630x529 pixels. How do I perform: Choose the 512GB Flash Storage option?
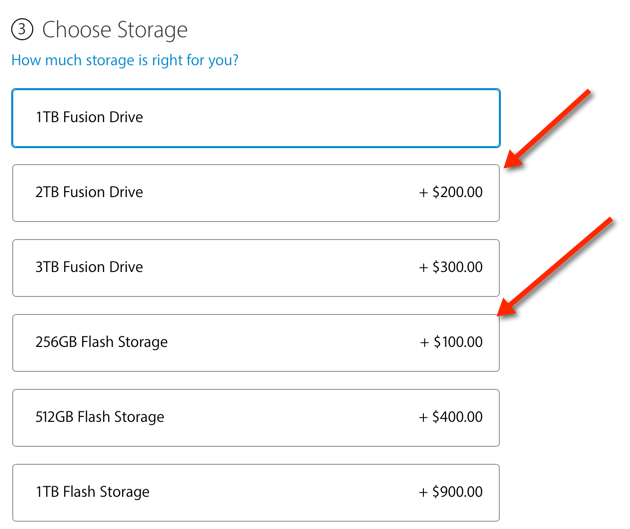pyautogui.click(x=256, y=418)
